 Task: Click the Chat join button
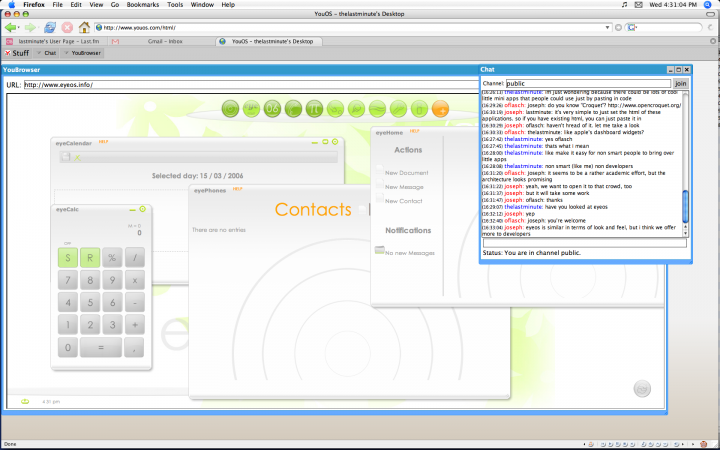click(x=681, y=84)
